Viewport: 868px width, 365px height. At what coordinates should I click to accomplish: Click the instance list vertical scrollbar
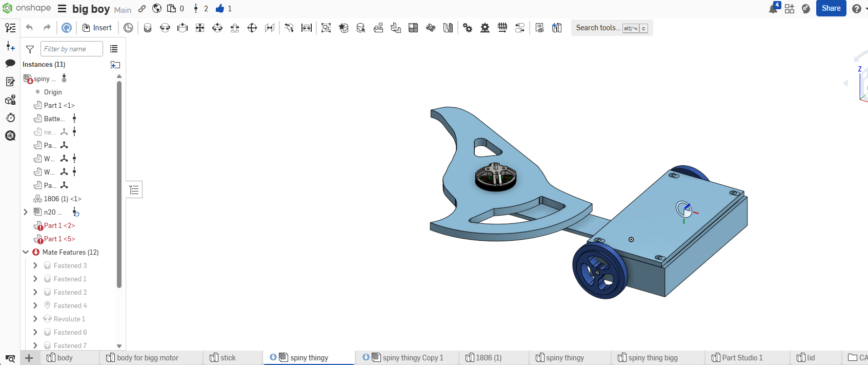119,185
